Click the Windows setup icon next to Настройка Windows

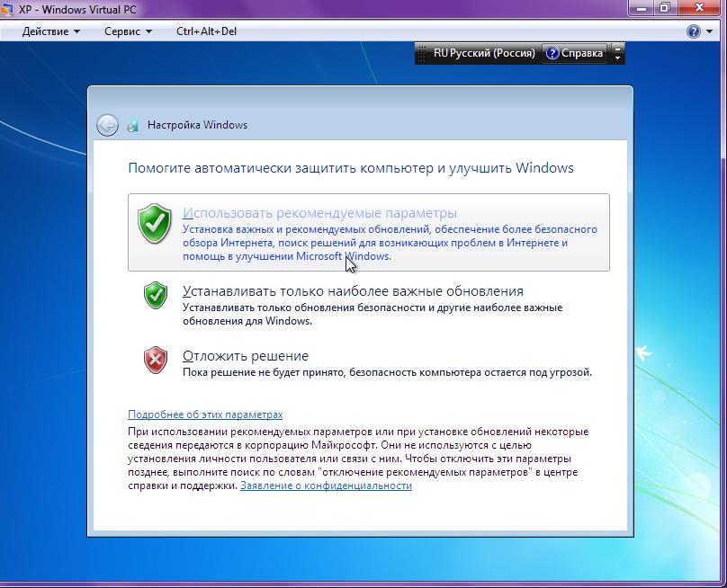(133, 125)
